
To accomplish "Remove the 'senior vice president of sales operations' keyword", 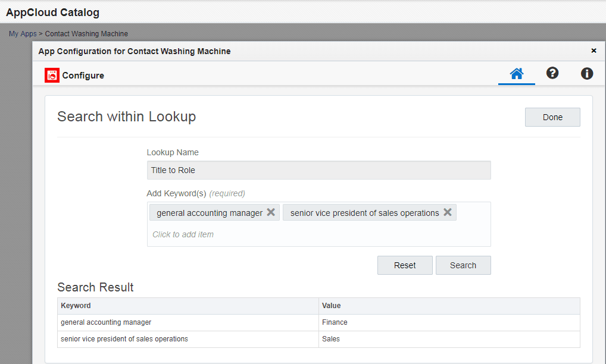I will [x=447, y=212].
